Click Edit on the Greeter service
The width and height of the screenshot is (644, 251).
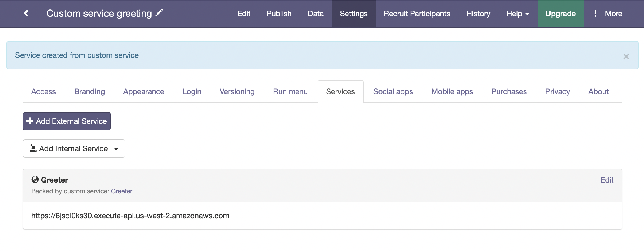click(607, 180)
